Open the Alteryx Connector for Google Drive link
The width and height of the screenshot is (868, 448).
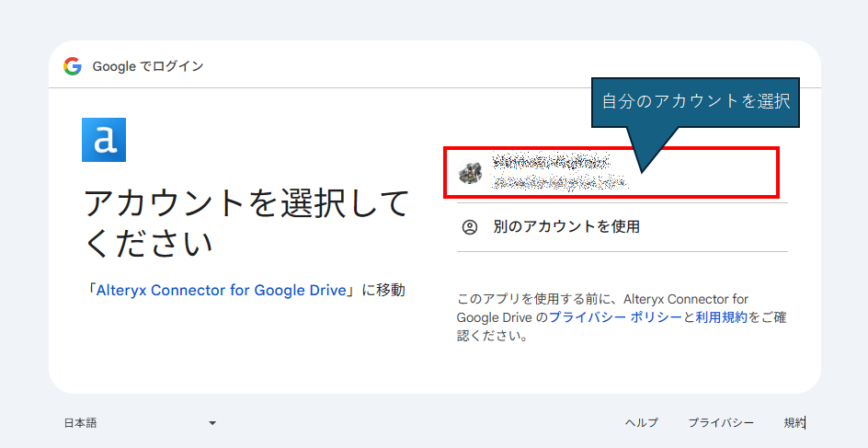coord(222,290)
